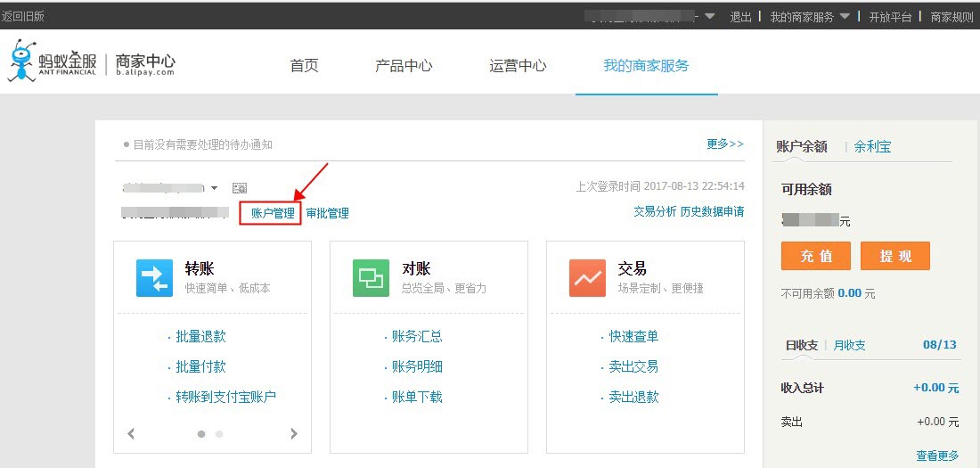Click the orange 交易 trade chart icon

click(587, 278)
